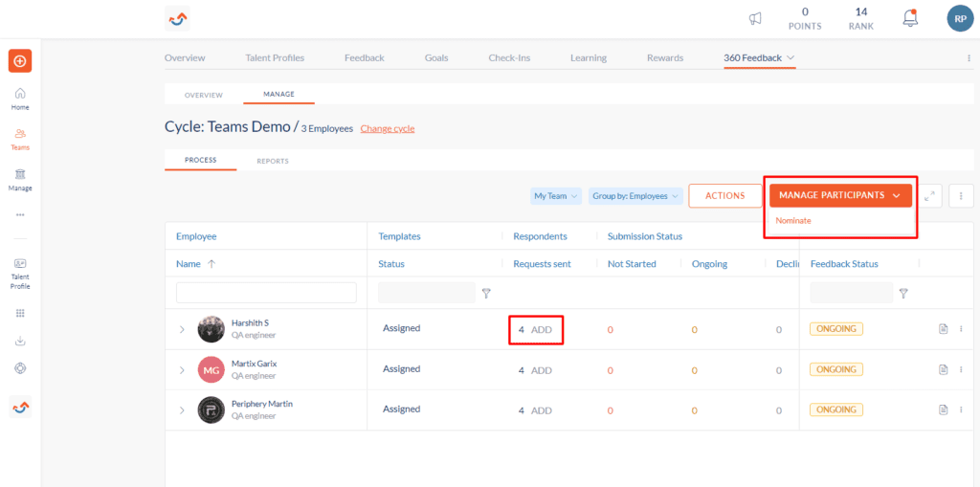Image resolution: width=980 pixels, height=487 pixels.
Task: Click ADD respondents for Periphery Martin
Action: pyautogui.click(x=542, y=410)
